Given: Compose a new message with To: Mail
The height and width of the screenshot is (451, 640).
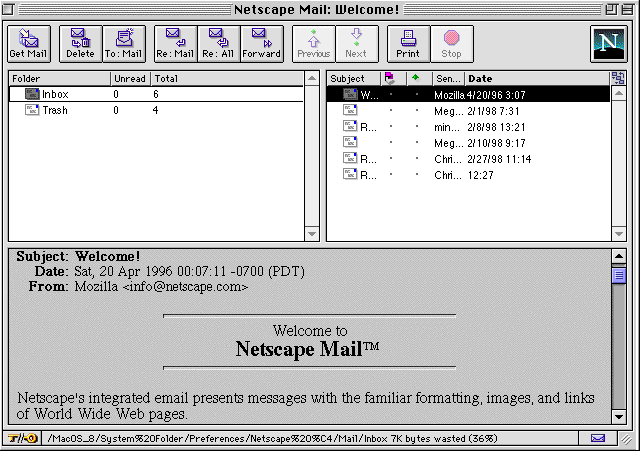Looking at the screenshot, I should (124, 43).
